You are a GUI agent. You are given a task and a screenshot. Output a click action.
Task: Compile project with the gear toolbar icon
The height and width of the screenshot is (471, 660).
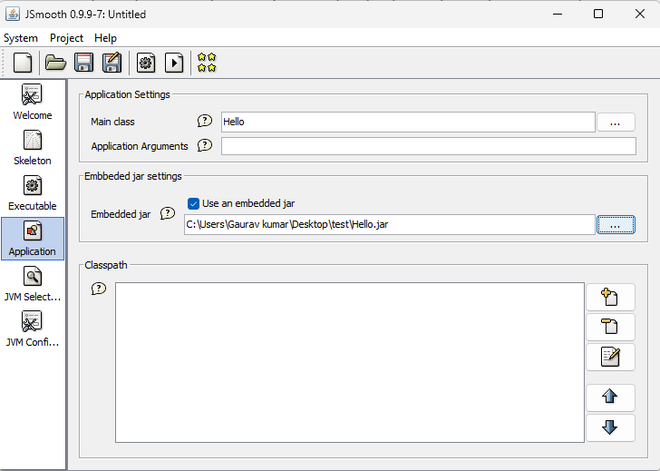(x=146, y=63)
